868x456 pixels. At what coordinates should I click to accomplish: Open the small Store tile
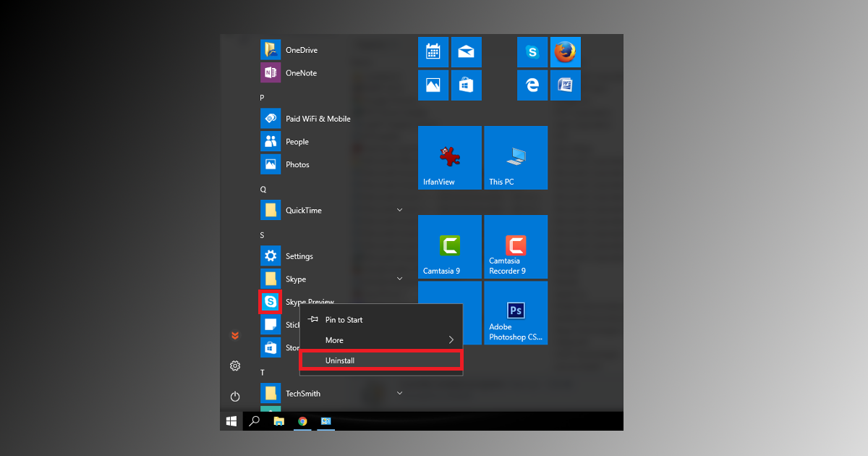click(467, 85)
